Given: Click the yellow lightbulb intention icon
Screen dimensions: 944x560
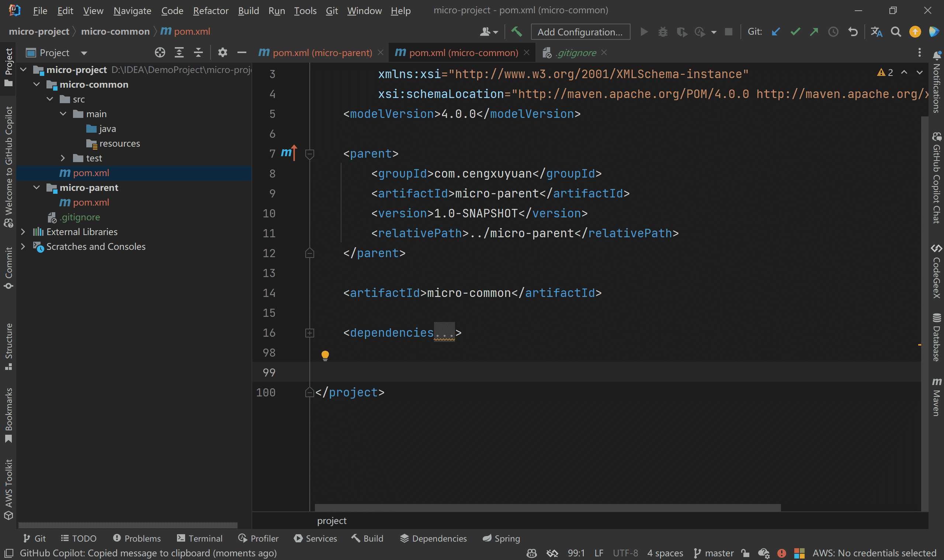Looking at the screenshot, I should point(325,355).
